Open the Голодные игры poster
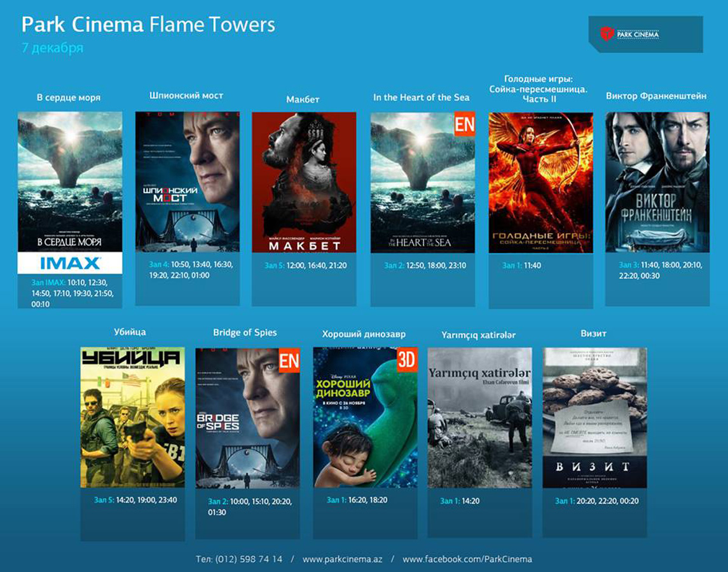This screenshot has height=572, width=728. point(541,182)
